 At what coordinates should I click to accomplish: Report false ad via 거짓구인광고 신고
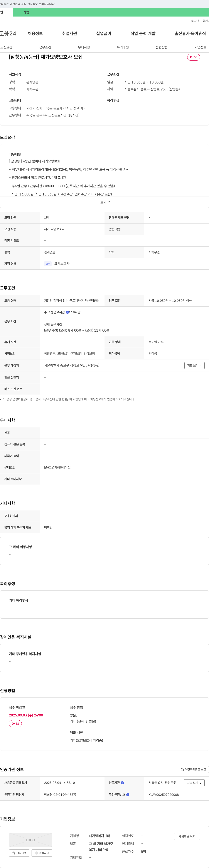[x=193, y=769]
